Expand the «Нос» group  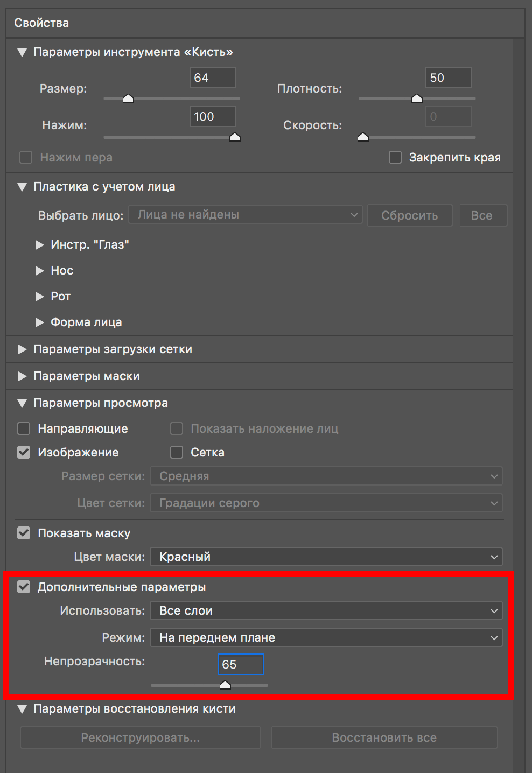pos(39,271)
